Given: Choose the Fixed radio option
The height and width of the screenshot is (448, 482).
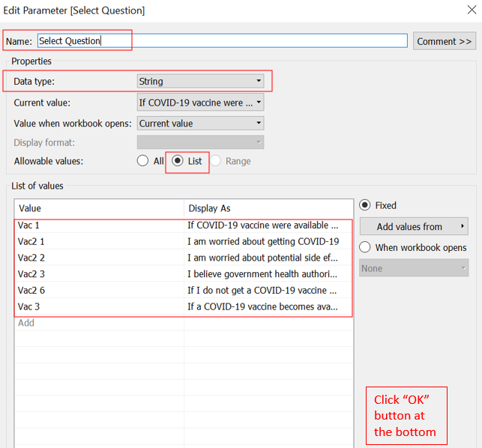Looking at the screenshot, I should (x=365, y=205).
